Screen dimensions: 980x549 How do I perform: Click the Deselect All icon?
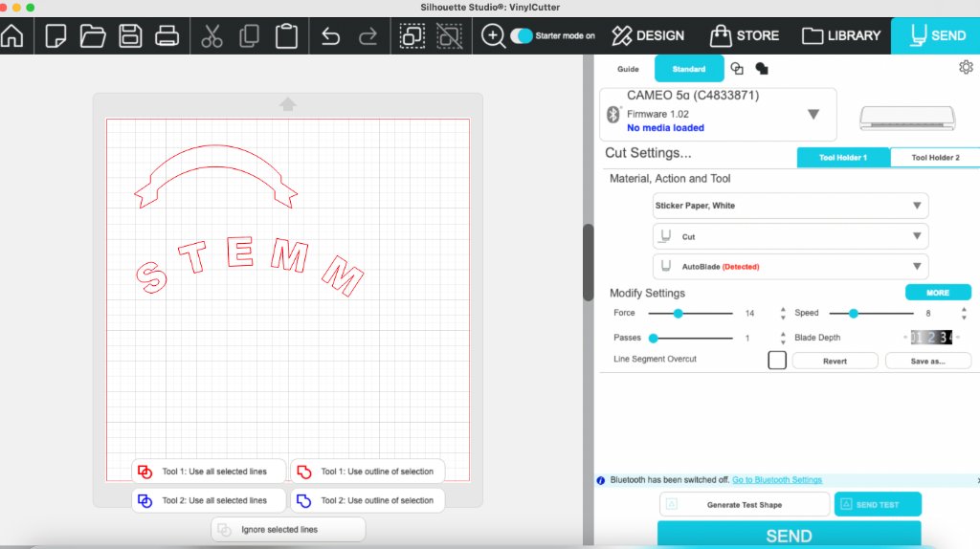pyautogui.click(x=450, y=35)
